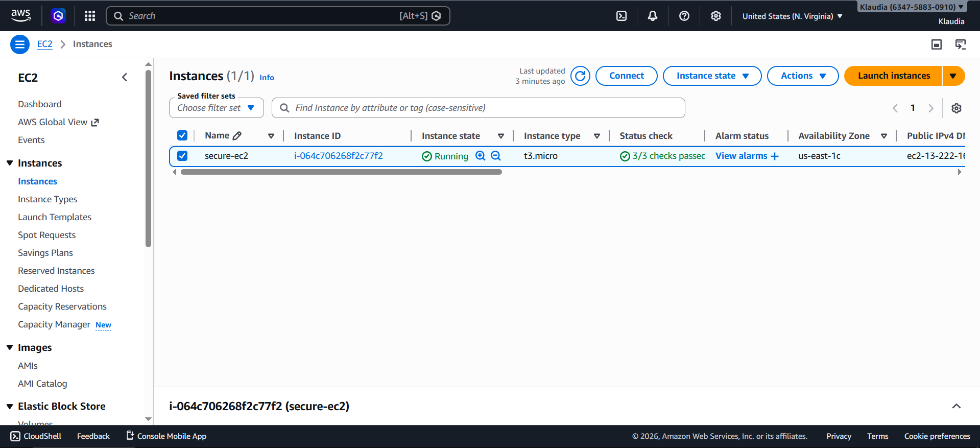
Task: Open Instance Types in sidebar
Action: [x=47, y=199]
